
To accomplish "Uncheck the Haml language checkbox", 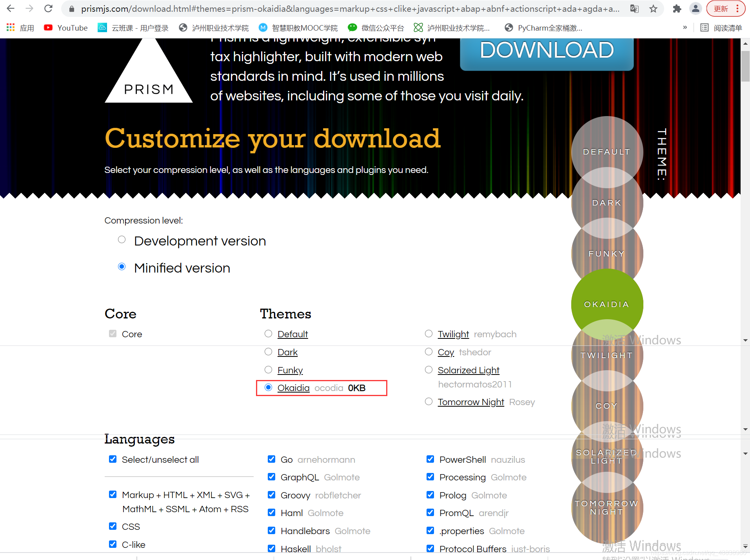I will (271, 512).
